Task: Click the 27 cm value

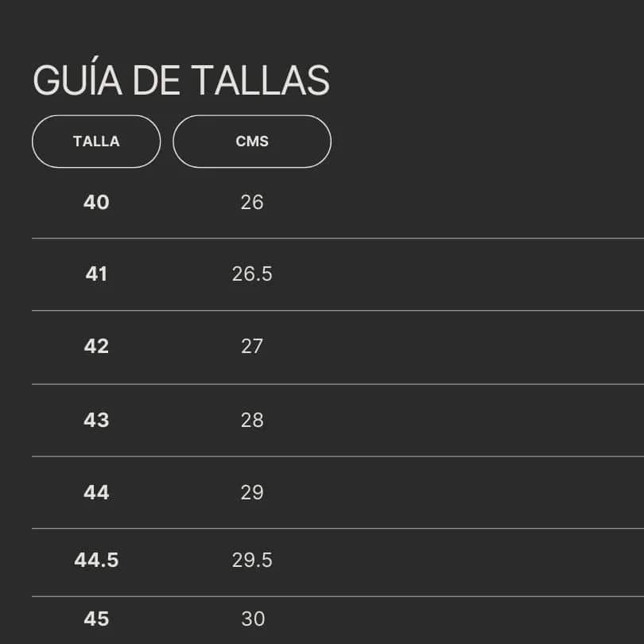Action: pyautogui.click(x=252, y=346)
